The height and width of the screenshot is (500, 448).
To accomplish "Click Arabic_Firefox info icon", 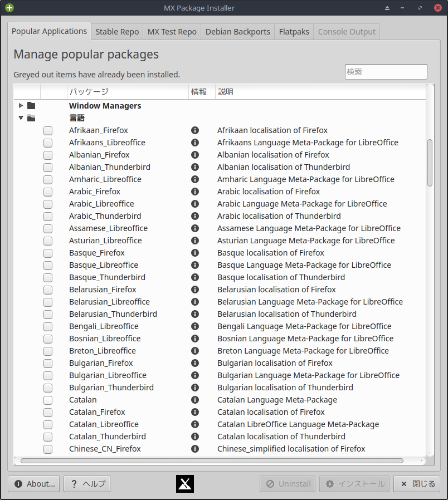I will (195, 192).
